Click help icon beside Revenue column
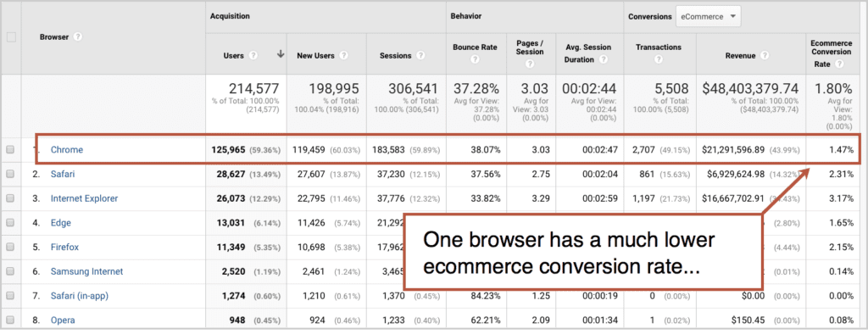The height and width of the screenshot is (334, 868). (x=765, y=55)
